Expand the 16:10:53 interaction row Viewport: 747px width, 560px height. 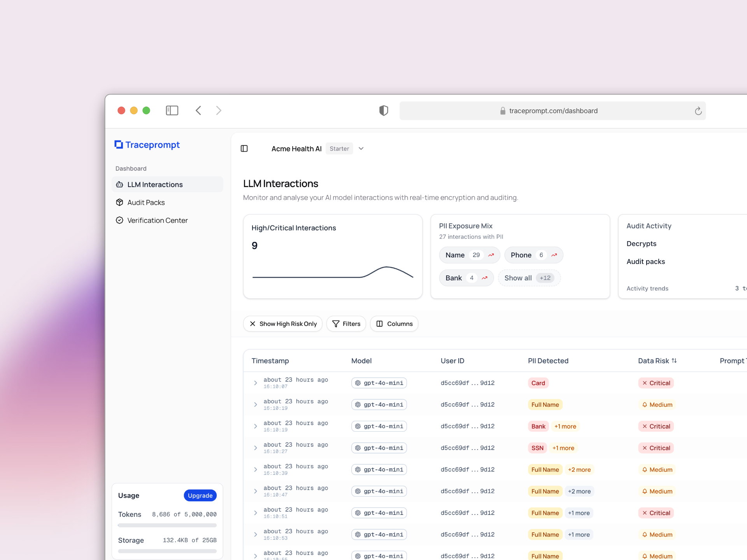click(x=256, y=535)
